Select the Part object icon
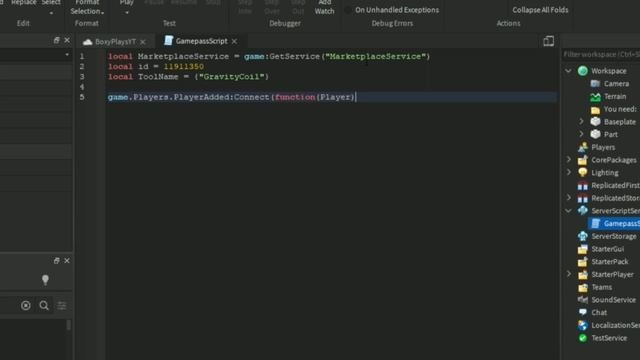The width and height of the screenshot is (640, 360). tap(595, 134)
